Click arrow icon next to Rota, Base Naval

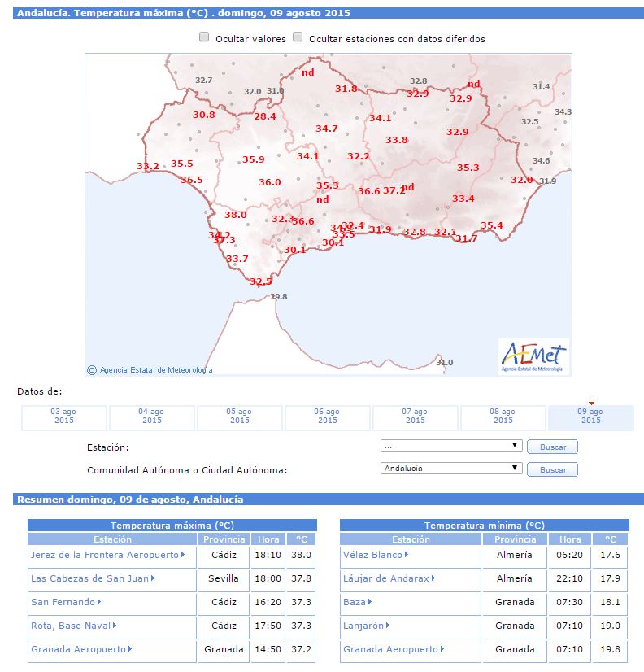[x=115, y=626]
